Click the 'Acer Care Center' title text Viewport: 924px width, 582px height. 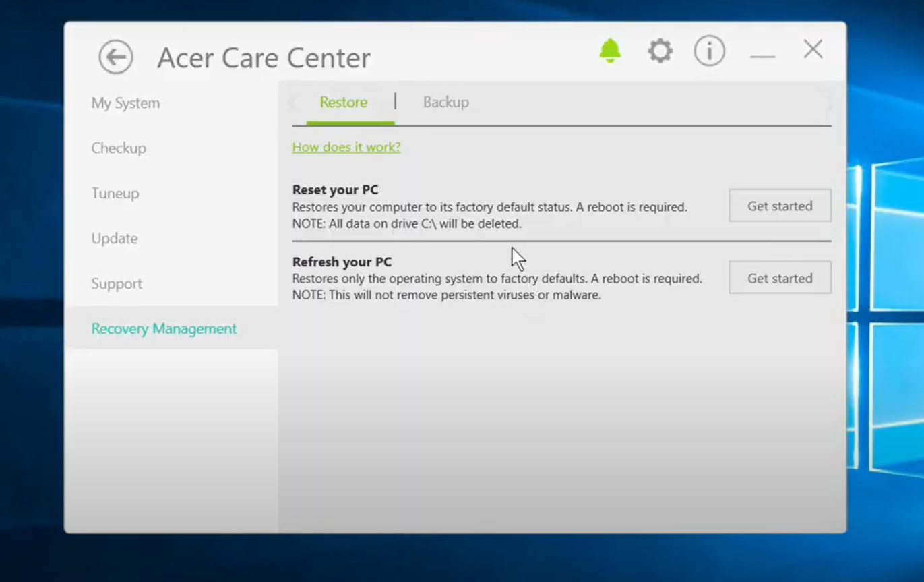coord(264,58)
